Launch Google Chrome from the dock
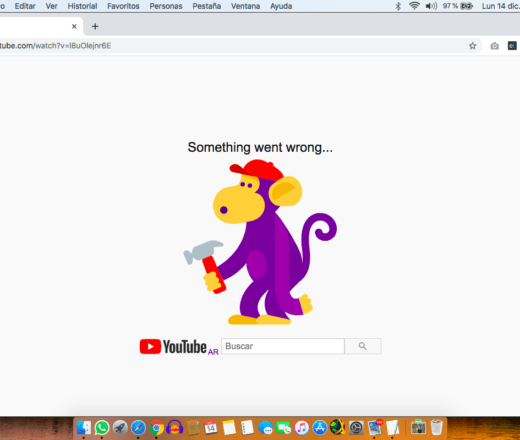 (x=156, y=428)
